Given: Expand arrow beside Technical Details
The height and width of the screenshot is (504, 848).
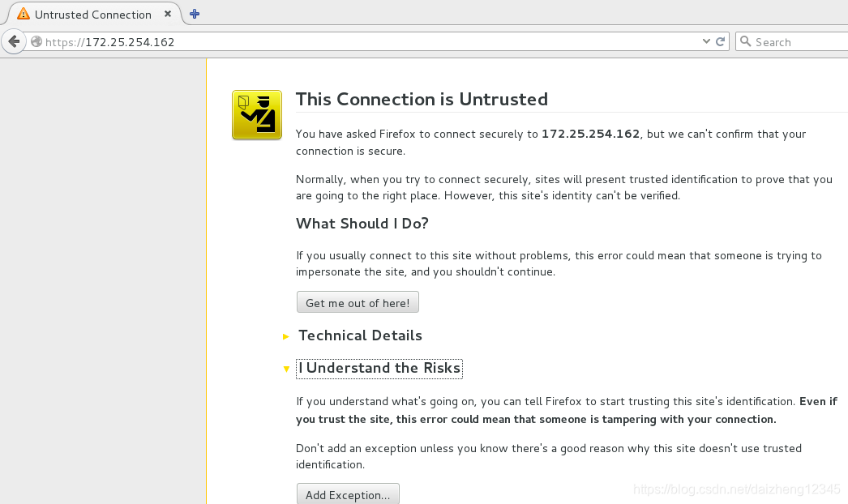Looking at the screenshot, I should coord(286,336).
